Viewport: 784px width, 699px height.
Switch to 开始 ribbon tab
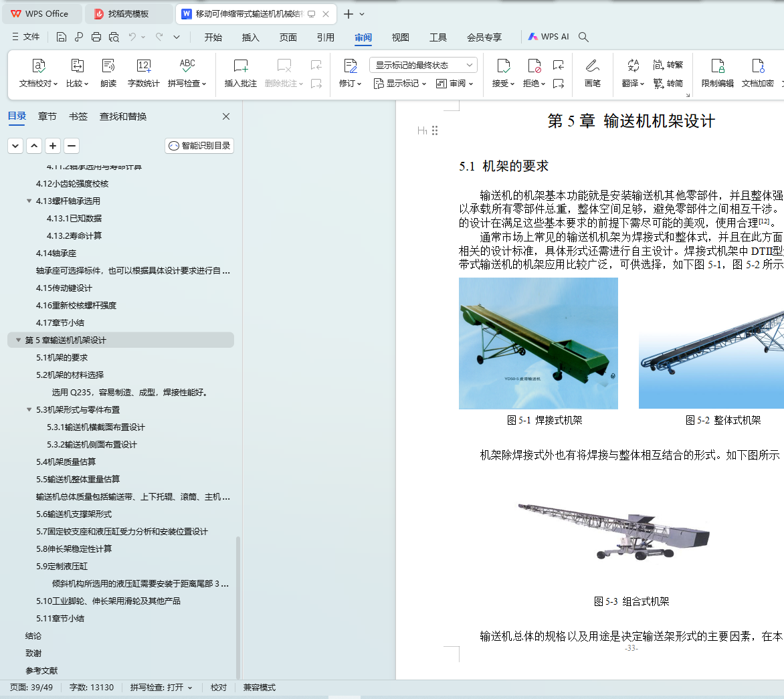(x=213, y=37)
